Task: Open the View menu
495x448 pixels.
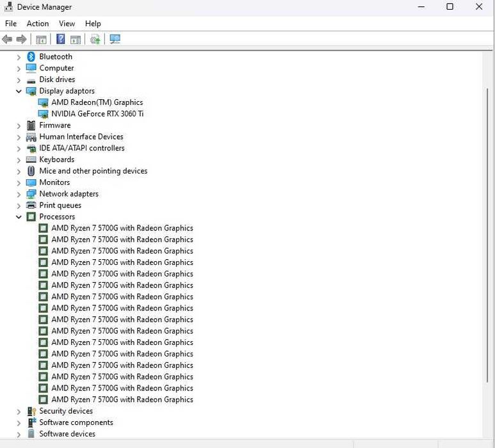Action: click(67, 24)
